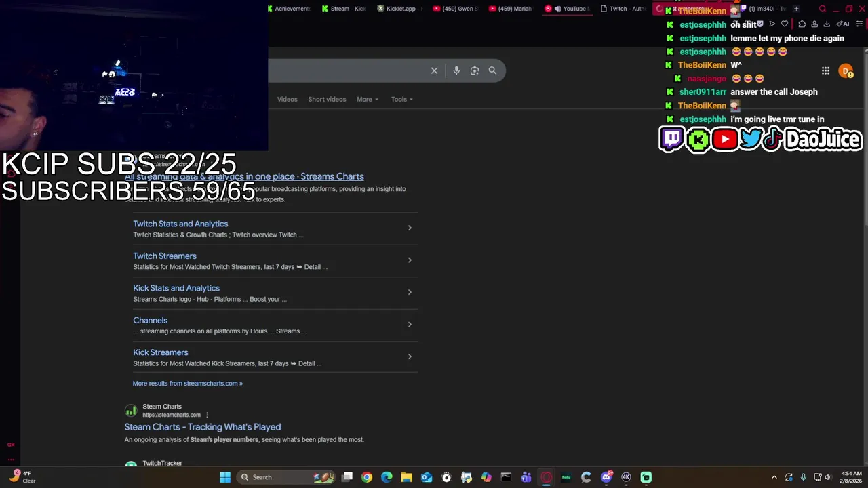The image size is (868, 488).
Task: Open the Kick Streamers link
Action: (161, 352)
